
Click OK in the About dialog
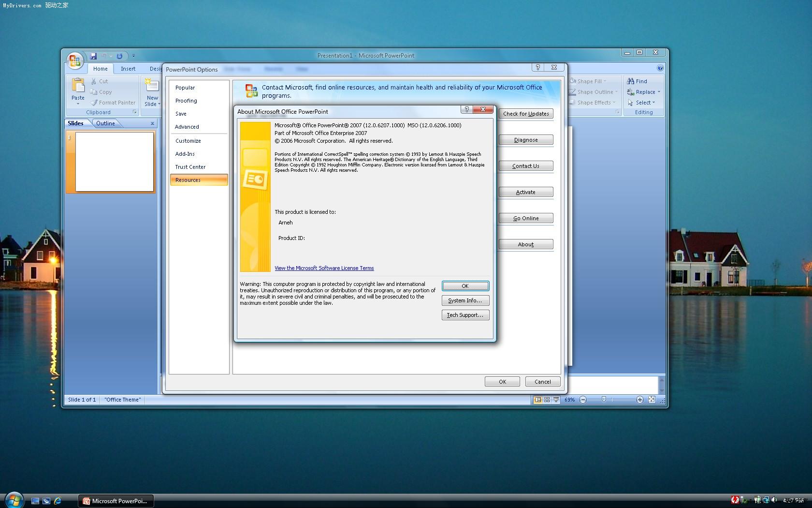[465, 286]
